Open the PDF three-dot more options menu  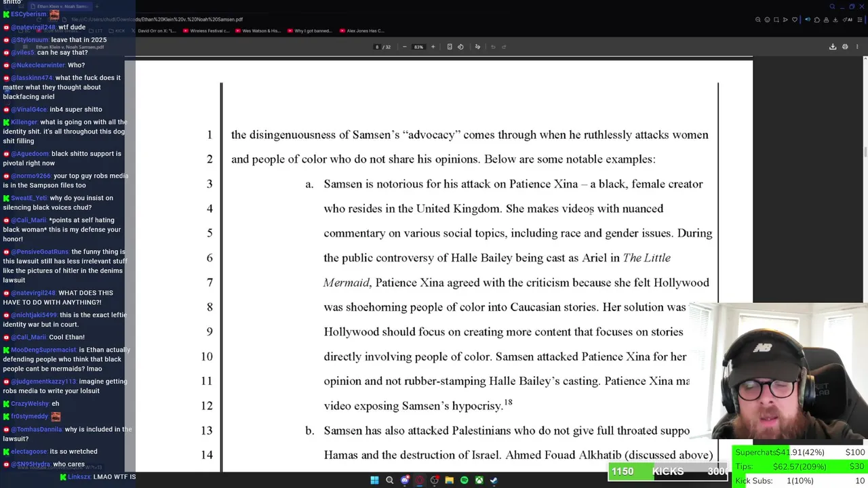[x=857, y=47]
